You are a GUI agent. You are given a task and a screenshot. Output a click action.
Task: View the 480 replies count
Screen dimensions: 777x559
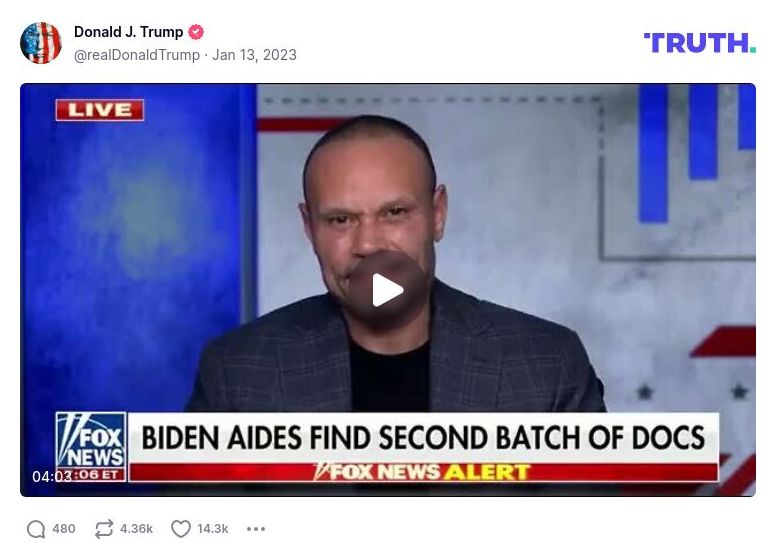click(x=64, y=529)
